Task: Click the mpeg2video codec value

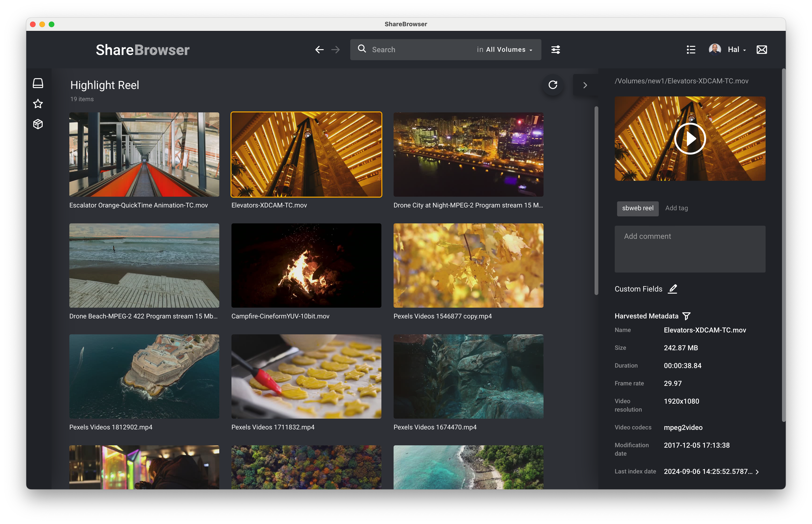Action: tap(683, 427)
